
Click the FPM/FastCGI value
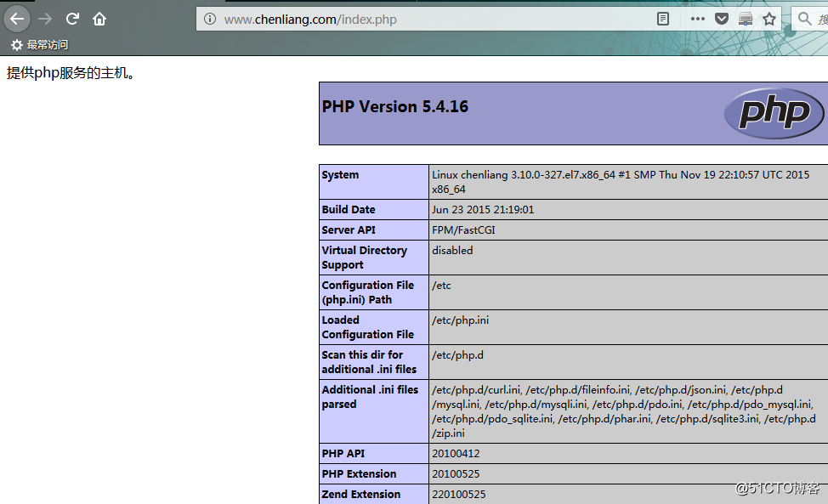click(x=463, y=230)
